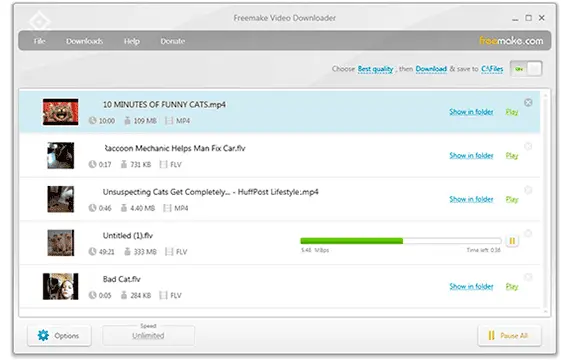The width and height of the screenshot is (570, 360).
Task: Select the Bad Cat.flv title
Action: click(121, 279)
